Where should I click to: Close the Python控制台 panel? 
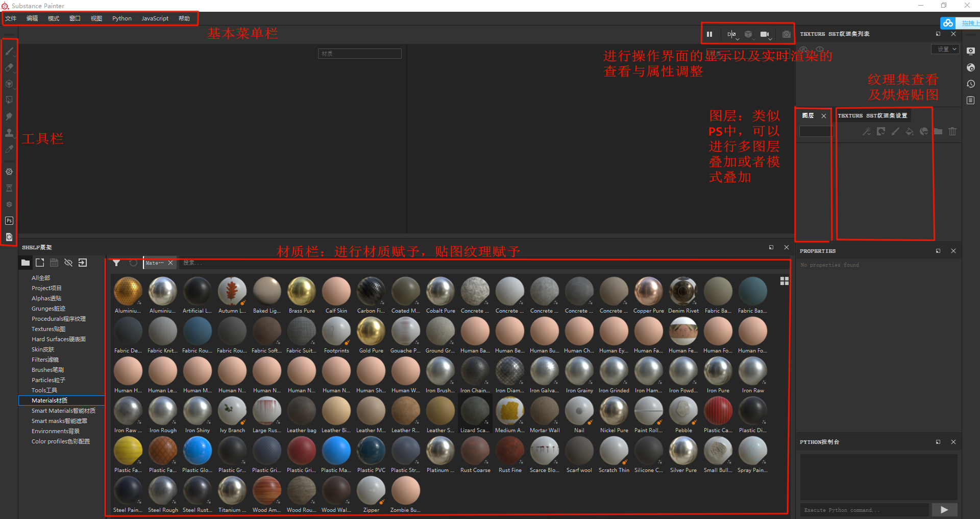[953, 442]
